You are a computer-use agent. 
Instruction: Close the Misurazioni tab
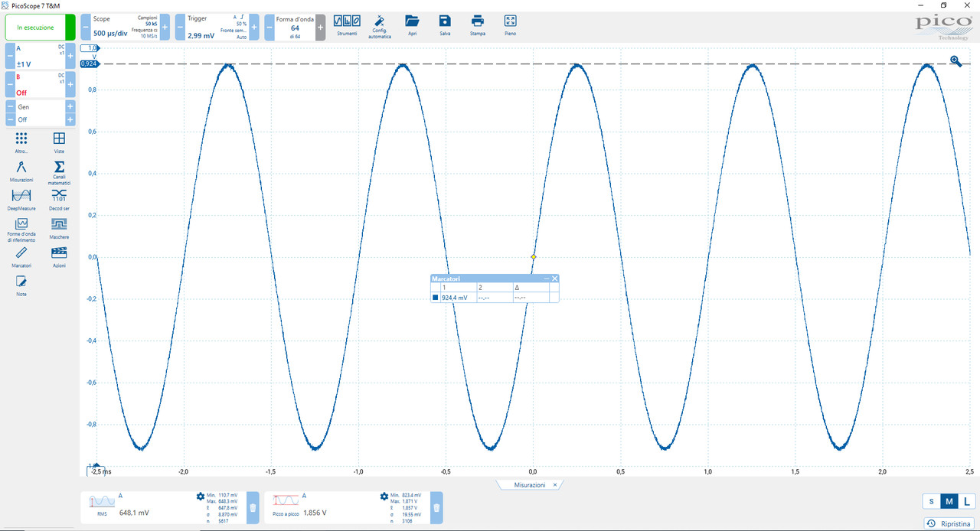point(555,485)
